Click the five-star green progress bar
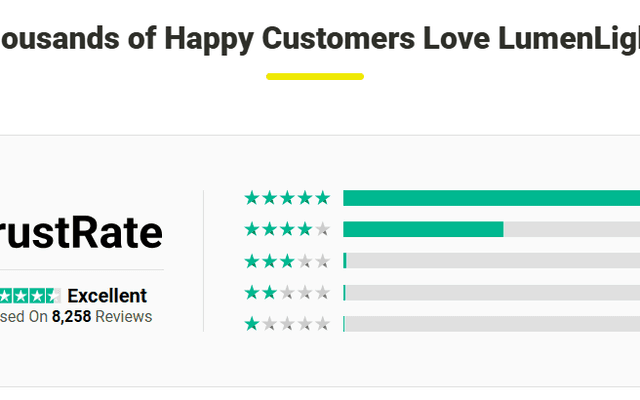This screenshot has width=640, height=400. point(490,198)
